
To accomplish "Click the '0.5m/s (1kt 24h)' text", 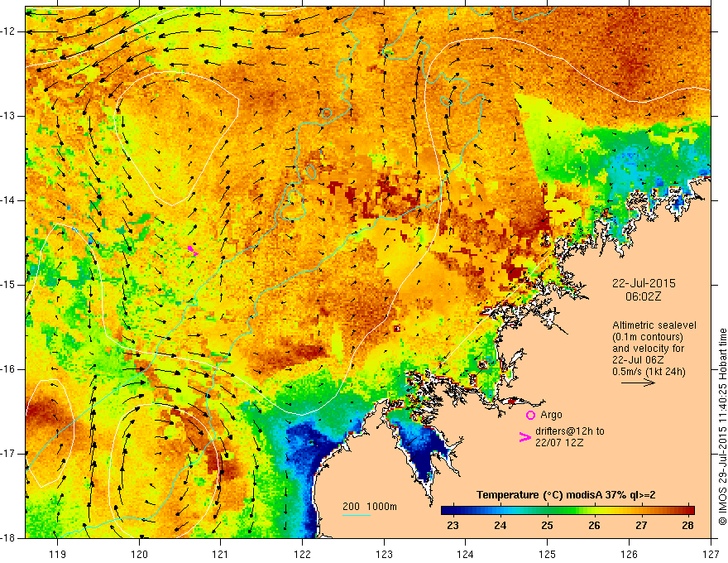I will [x=649, y=371].
